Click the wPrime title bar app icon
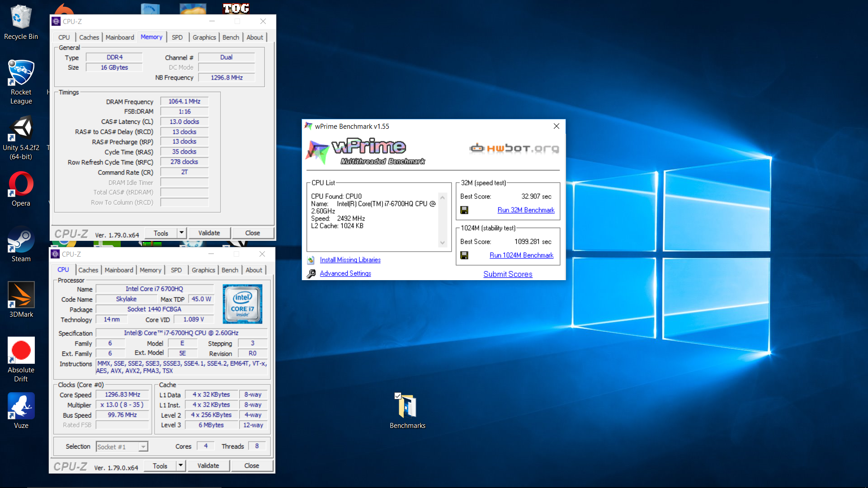 308,126
